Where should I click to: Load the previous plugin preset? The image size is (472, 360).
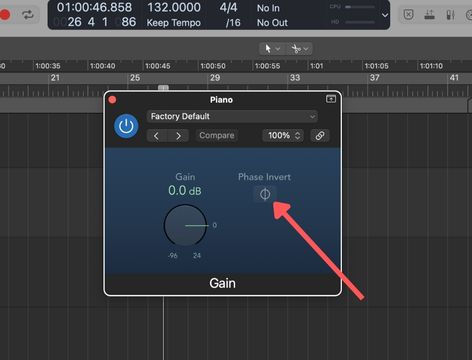point(156,136)
